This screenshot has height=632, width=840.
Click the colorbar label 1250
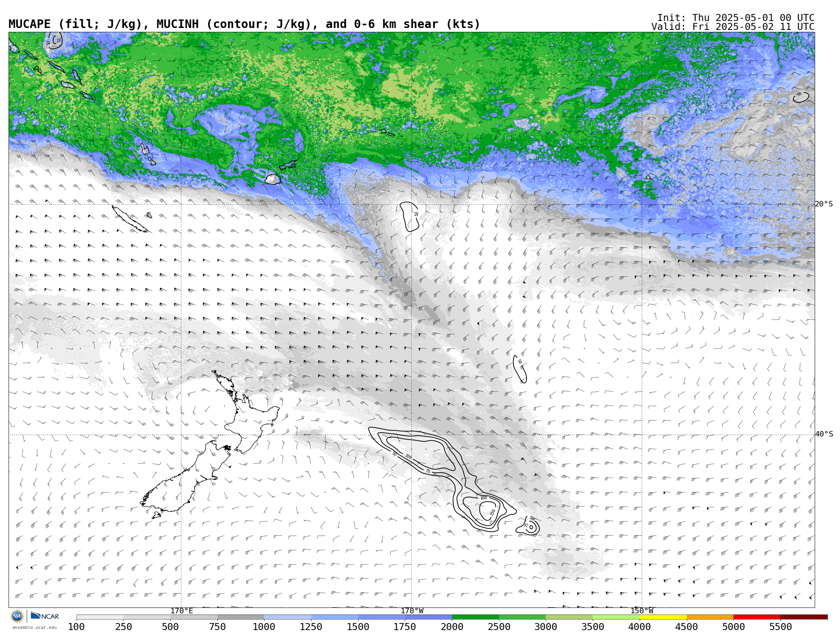[x=311, y=627]
